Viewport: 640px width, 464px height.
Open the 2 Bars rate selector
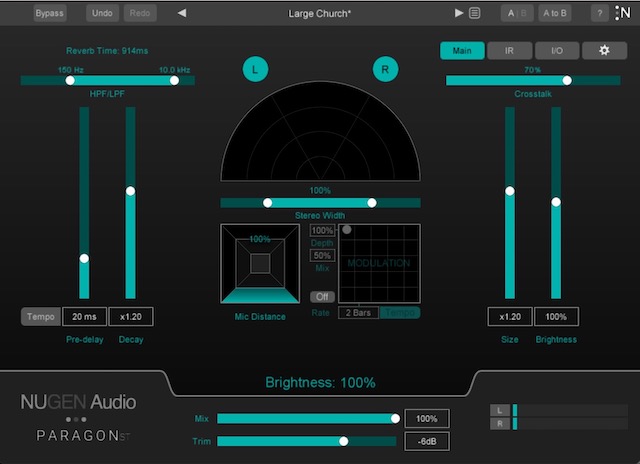click(x=357, y=313)
